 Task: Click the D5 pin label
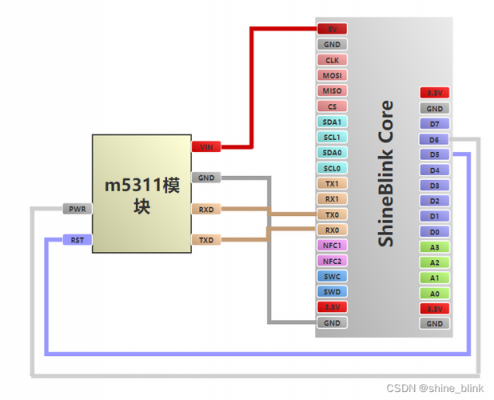(434, 155)
